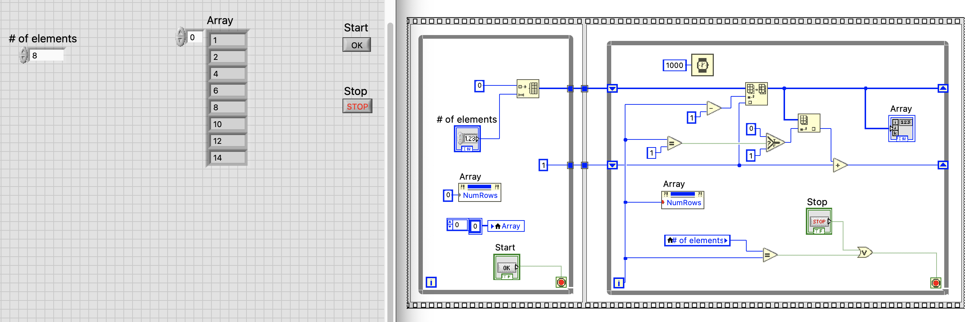Screen dimensions: 980x322
Task: Click the Subtract function node
Action: click(714, 108)
